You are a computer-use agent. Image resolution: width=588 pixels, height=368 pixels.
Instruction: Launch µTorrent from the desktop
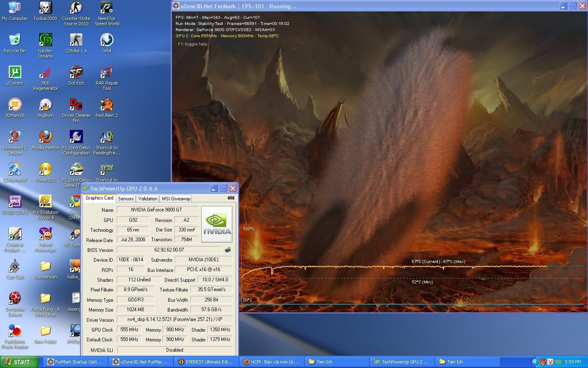15,76
